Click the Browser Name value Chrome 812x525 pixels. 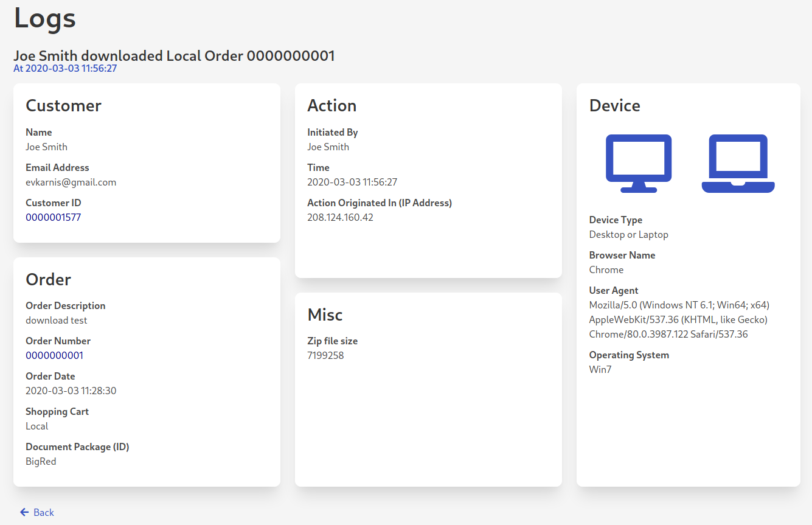point(606,269)
